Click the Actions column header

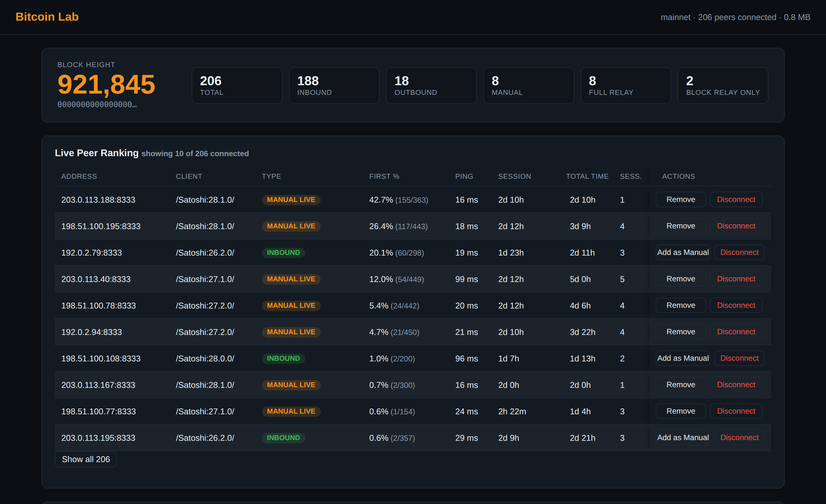coord(679,176)
